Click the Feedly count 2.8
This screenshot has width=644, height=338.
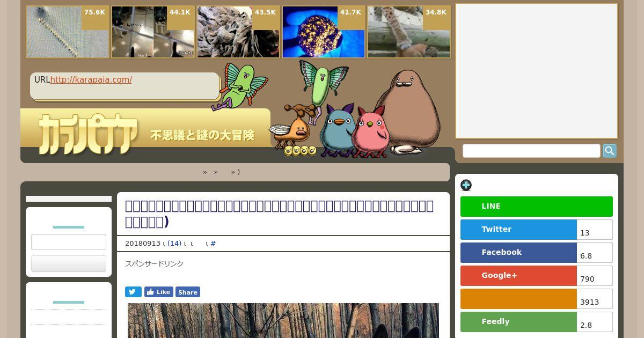[x=595, y=322]
